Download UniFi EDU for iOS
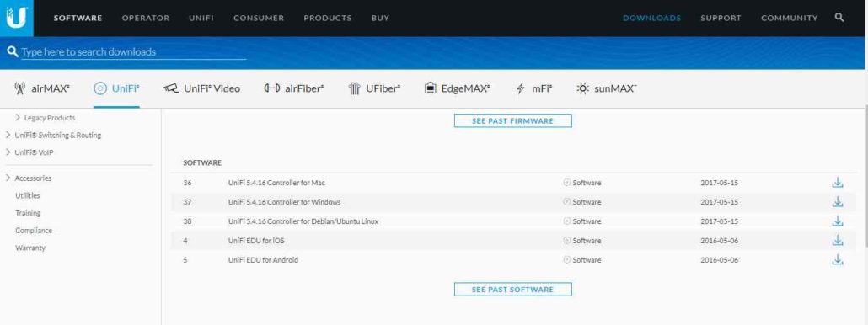Image resolution: width=868 pixels, height=325 pixels. click(838, 241)
